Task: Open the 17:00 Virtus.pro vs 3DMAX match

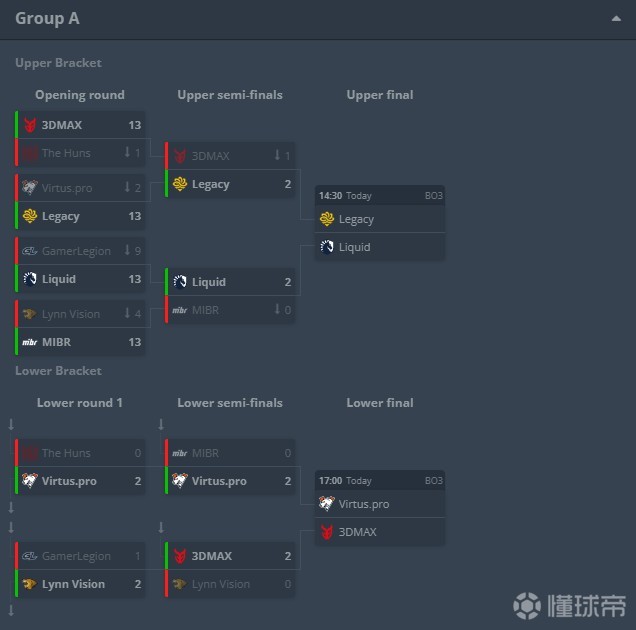Action: click(380, 481)
